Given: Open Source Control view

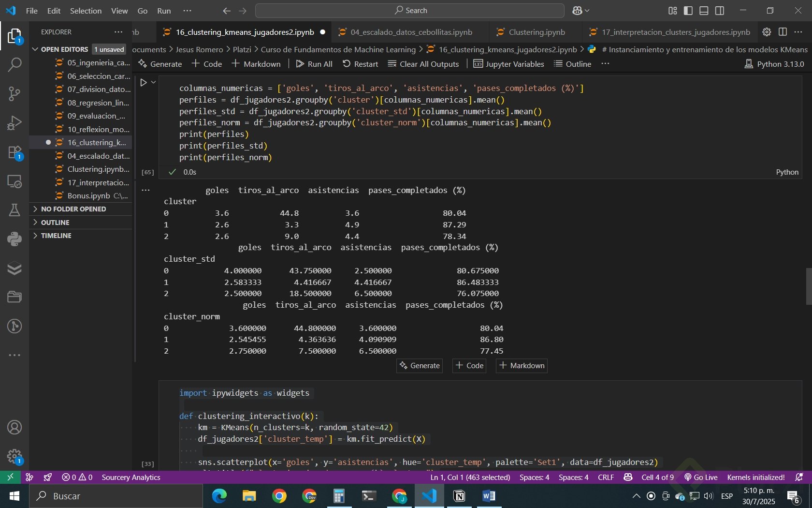Looking at the screenshot, I should pyautogui.click(x=14, y=93).
